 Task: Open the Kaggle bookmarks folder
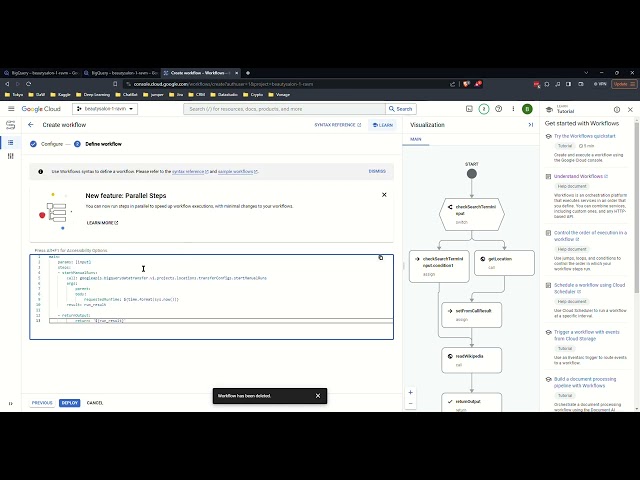[60, 95]
